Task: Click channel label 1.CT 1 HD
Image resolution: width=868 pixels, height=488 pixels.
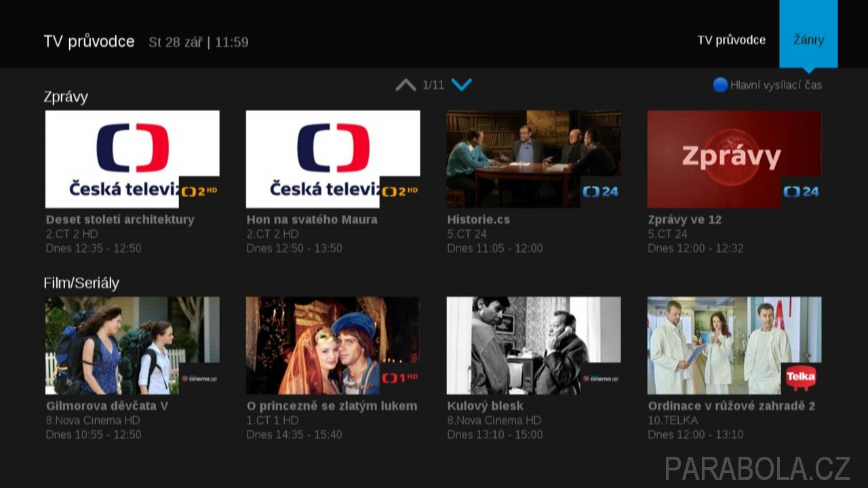Action: [x=273, y=420]
